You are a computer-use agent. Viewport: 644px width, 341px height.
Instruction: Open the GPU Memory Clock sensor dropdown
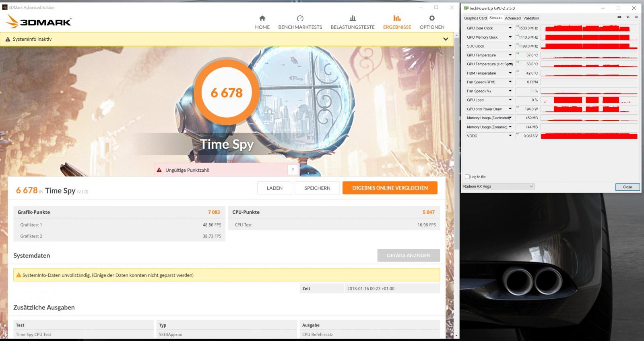tap(510, 37)
